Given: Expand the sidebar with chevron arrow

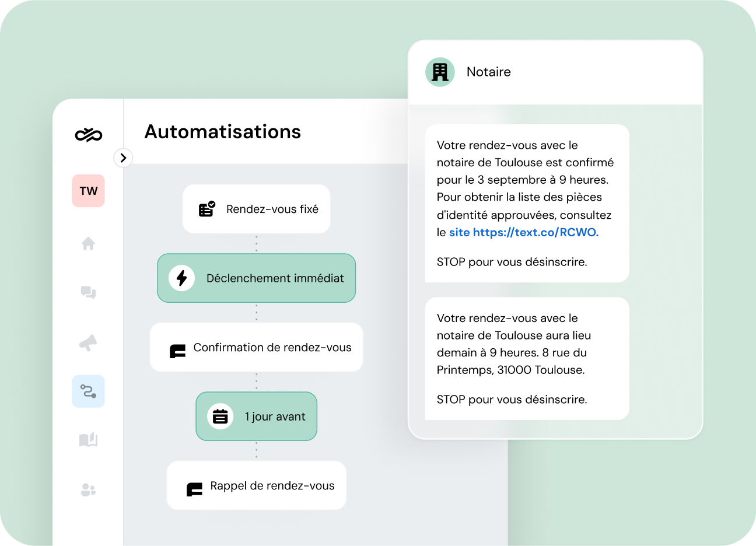Looking at the screenshot, I should (x=123, y=158).
